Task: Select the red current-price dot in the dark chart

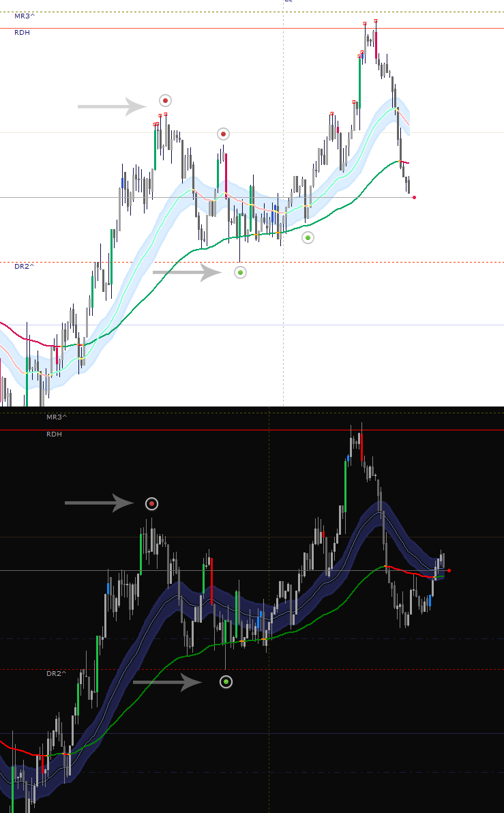Action: tap(449, 571)
